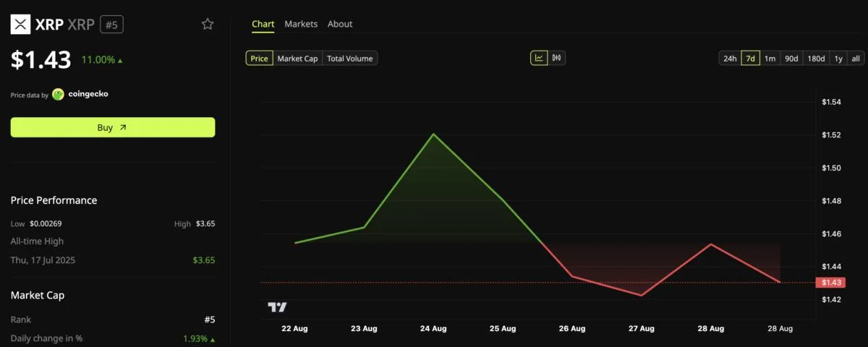
Task: Click the Rank #5 value in Market Cap
Action: (210, 320)
